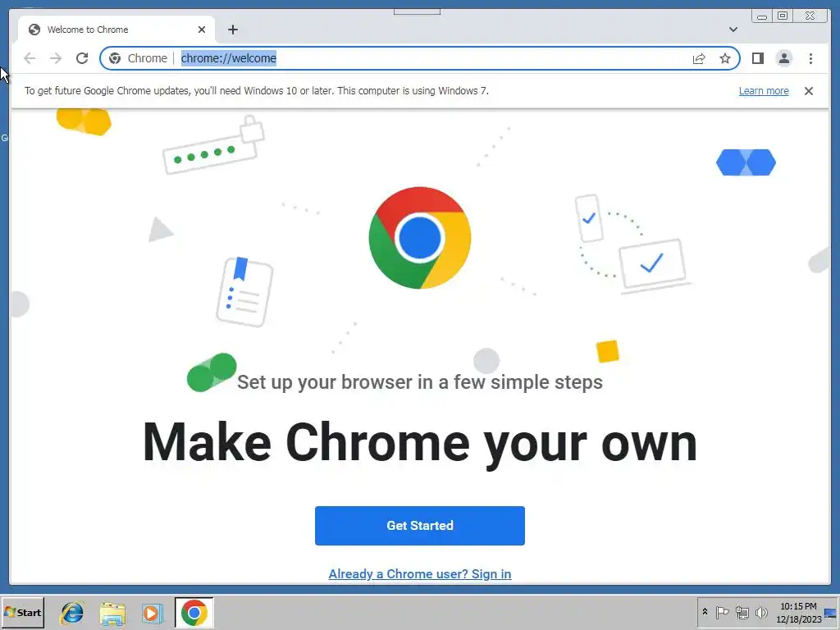
Task: Click the Get Started button
Action: pos(419,526)
